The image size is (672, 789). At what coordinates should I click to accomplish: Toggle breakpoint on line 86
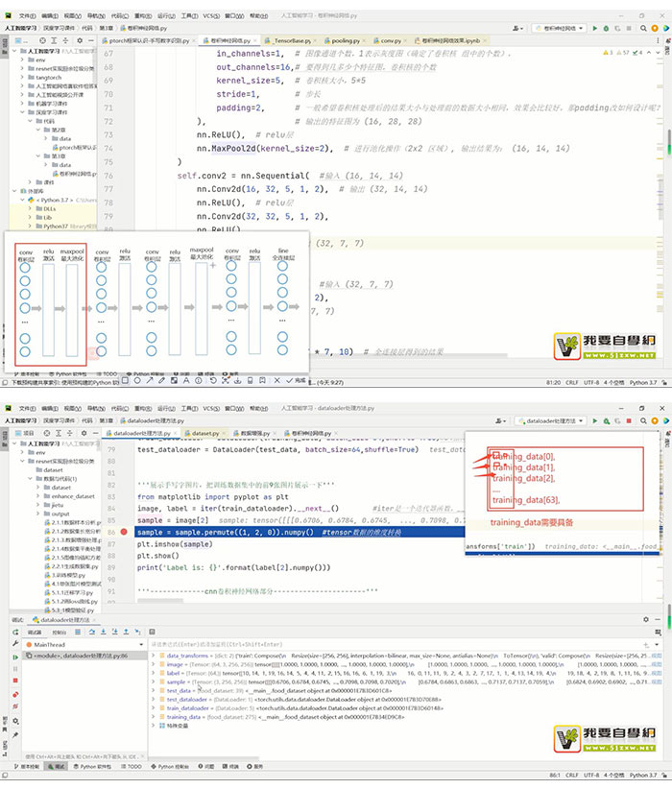click(x=124, y=532)
